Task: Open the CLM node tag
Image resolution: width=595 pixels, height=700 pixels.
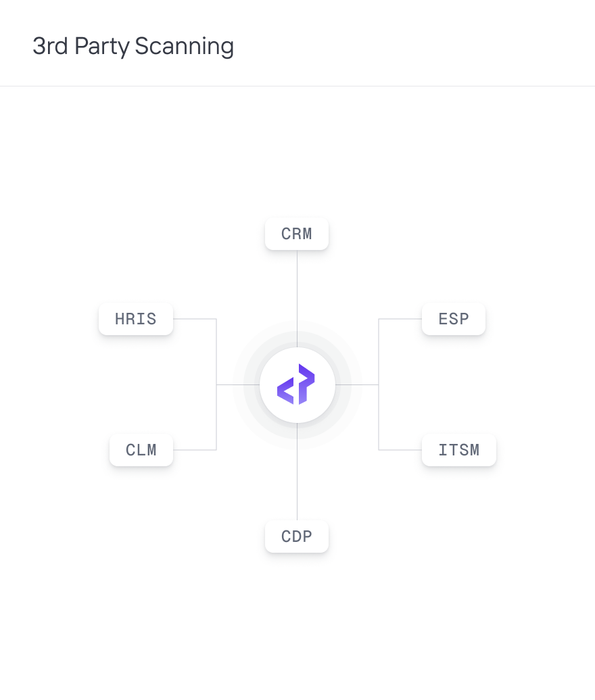Action: (x=141, y=450)
